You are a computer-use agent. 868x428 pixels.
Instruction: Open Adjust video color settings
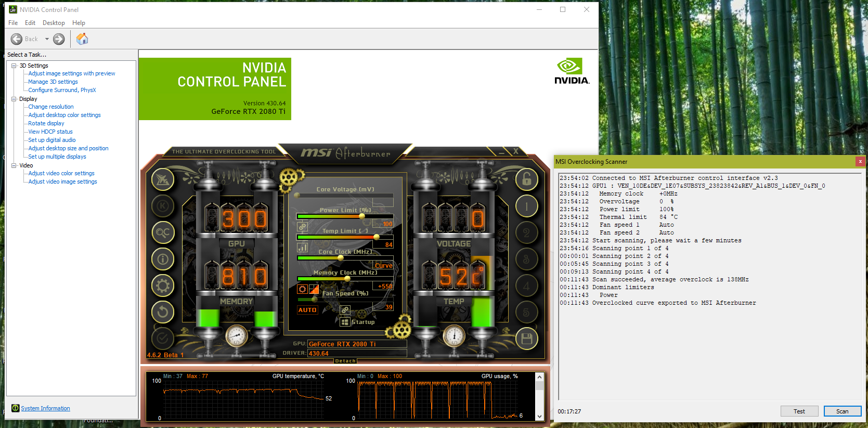pos(61,173)
